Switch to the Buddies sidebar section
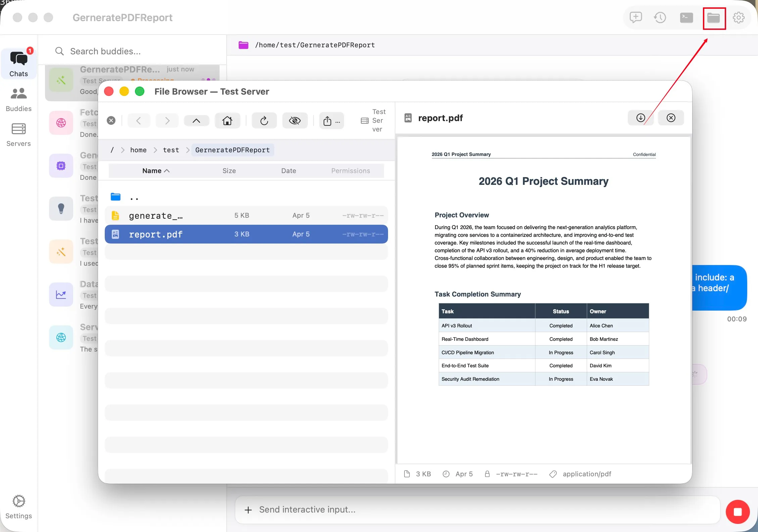The height and width of the screenshot is (532, 758). click(18, 100)
